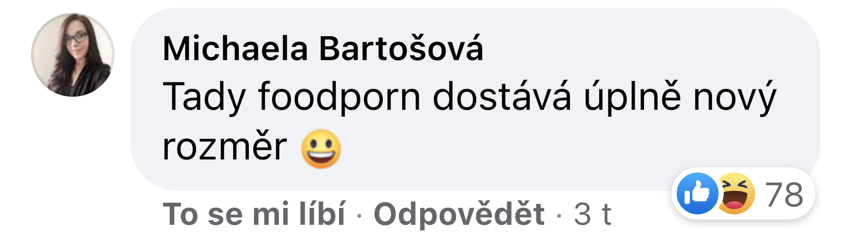Reply using the "Odpovědět" link

pos(459,214)
